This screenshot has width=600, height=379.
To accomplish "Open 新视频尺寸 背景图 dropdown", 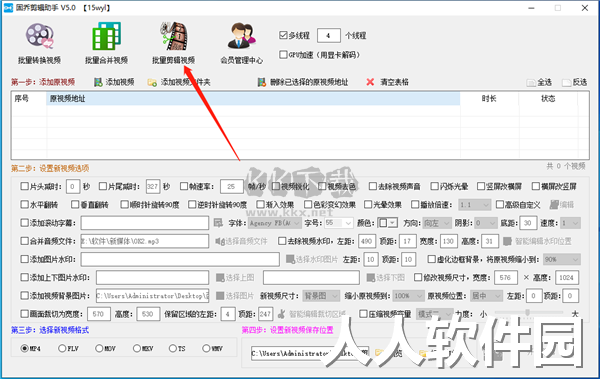I will (321, 296).
